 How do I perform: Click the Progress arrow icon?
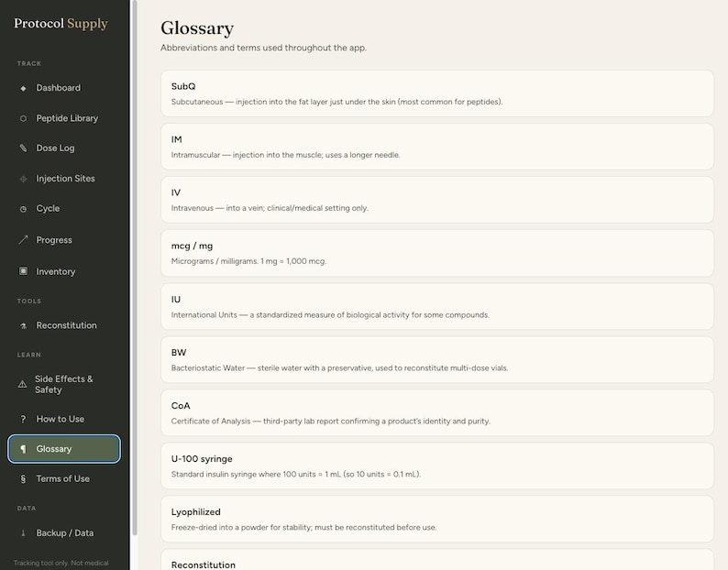[x=23, y=239]
